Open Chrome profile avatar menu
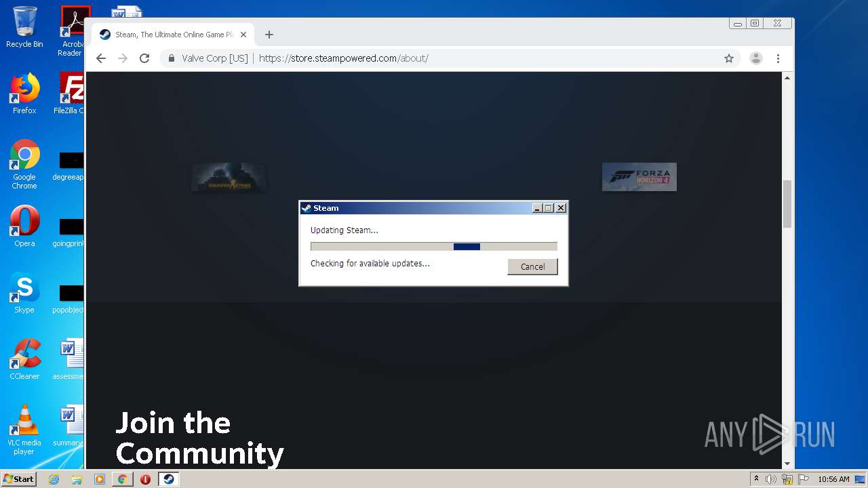Image resolution: width=868 pixels, height=488 pixels. pyautogui.click(x=756, y=58)
